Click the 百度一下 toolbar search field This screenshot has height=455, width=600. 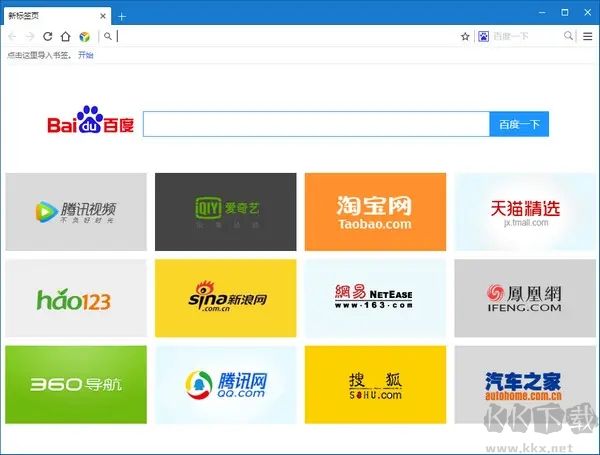point(526,36)
